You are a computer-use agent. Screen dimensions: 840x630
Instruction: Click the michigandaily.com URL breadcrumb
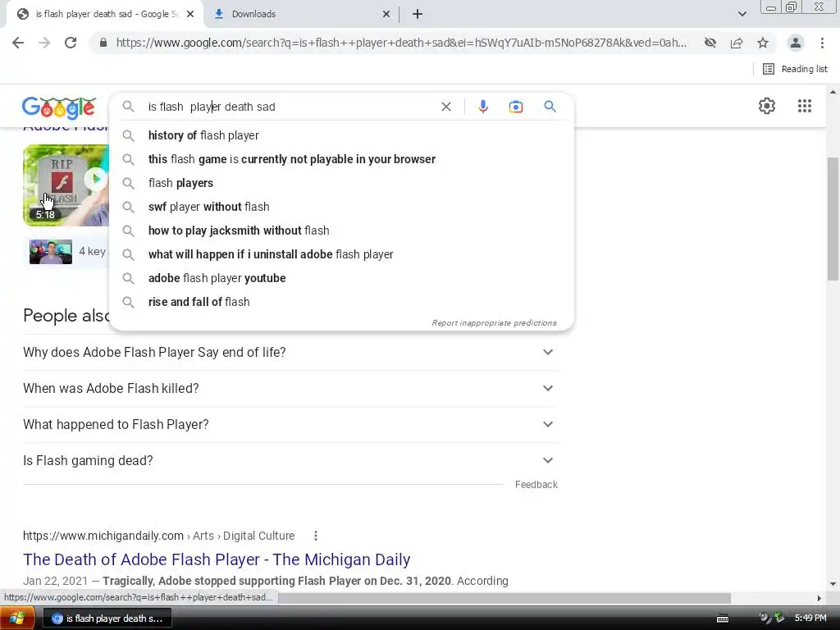coord(158,536)
